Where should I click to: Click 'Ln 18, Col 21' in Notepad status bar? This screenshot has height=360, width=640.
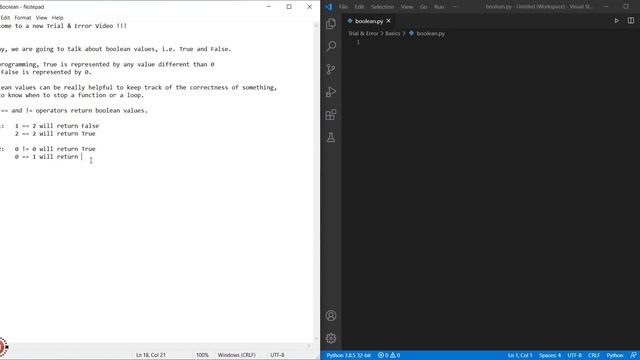151,355
